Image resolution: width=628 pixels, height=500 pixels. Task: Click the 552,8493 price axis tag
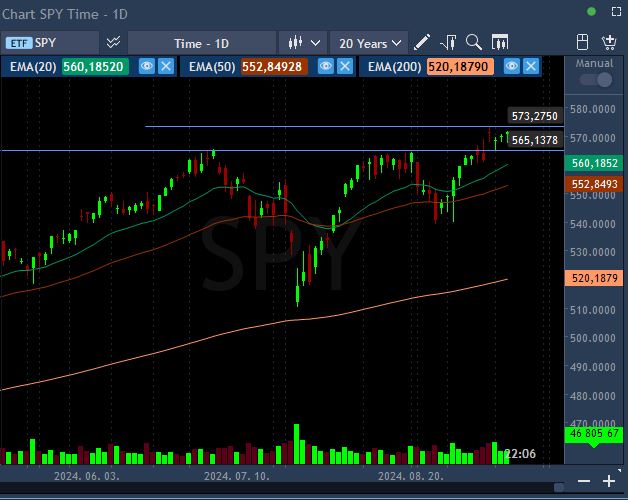594,184
